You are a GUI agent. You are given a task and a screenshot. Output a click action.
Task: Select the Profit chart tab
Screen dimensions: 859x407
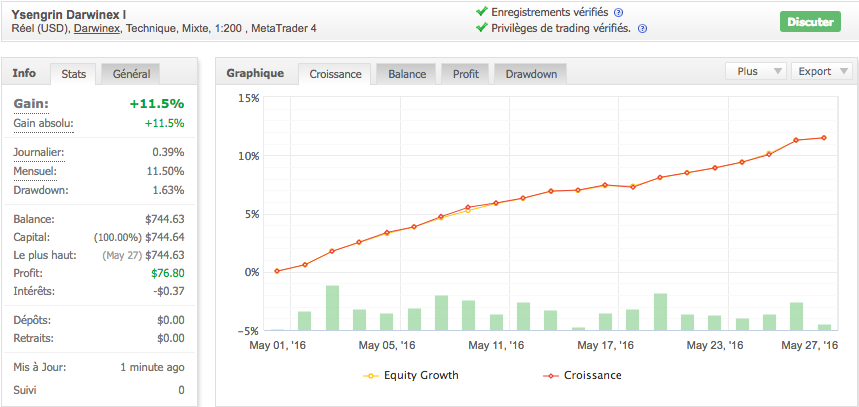465,74
